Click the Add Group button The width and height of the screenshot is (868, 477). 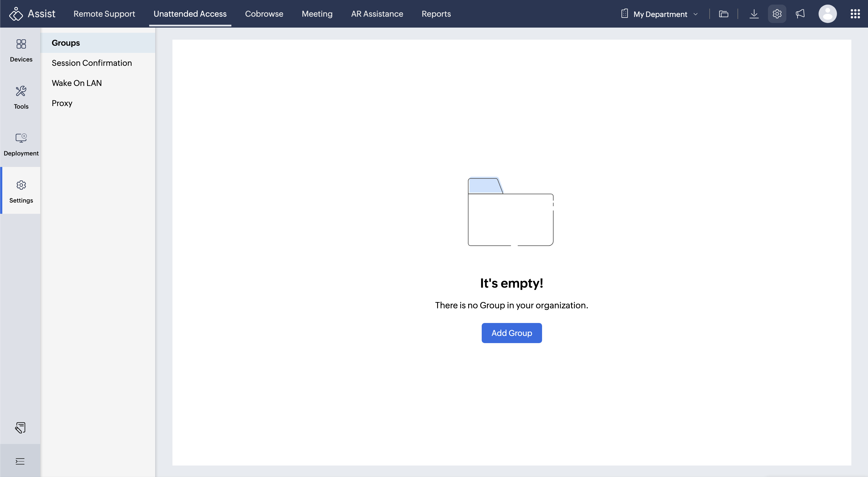tap(511, 333)
